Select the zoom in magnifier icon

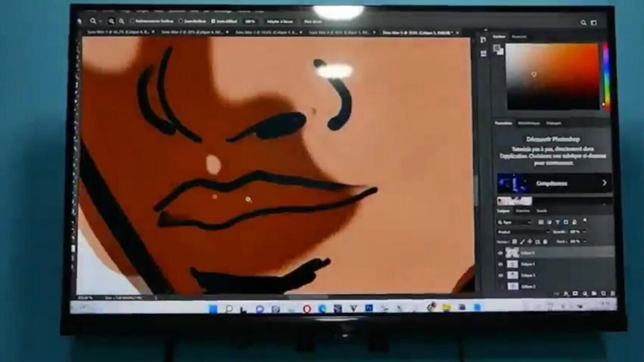(112, 21)
